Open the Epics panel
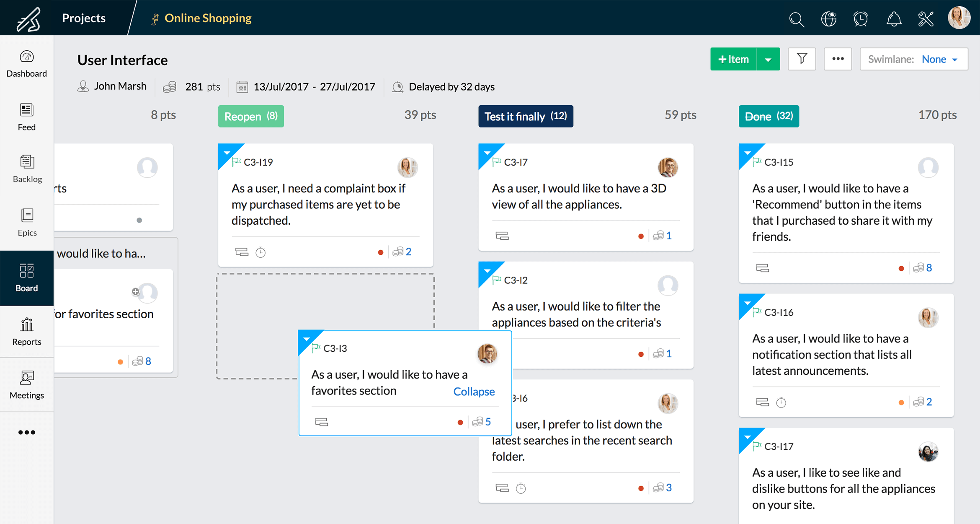The height and width of the screenshot is (524, 980). click(x=26, y=223)
